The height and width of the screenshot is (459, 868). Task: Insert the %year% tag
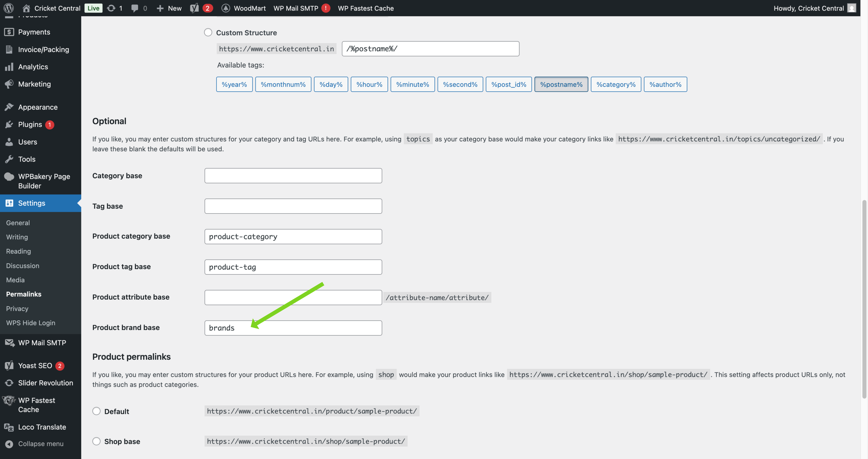tap(235, 84)
